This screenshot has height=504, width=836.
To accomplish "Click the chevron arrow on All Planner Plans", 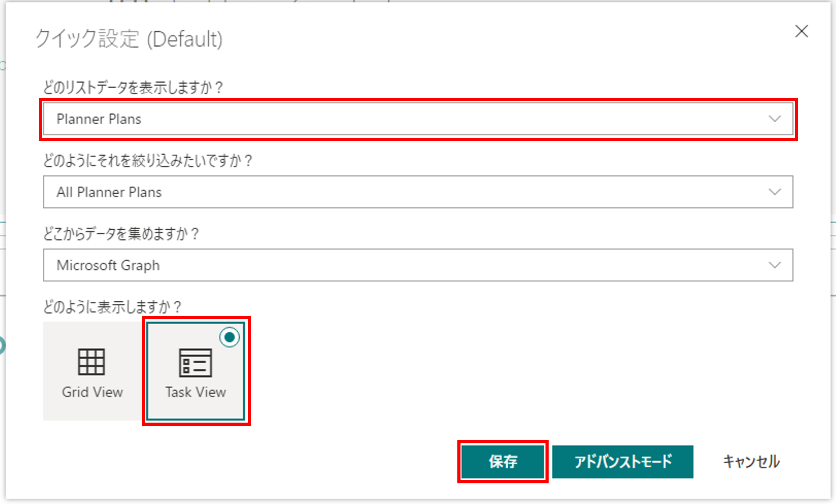I will point(774,192).
